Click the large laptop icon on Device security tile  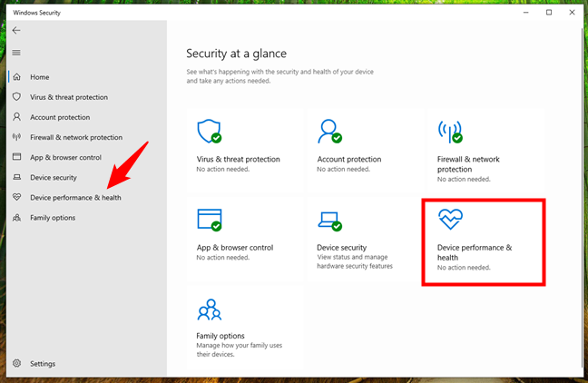(329, 221)
